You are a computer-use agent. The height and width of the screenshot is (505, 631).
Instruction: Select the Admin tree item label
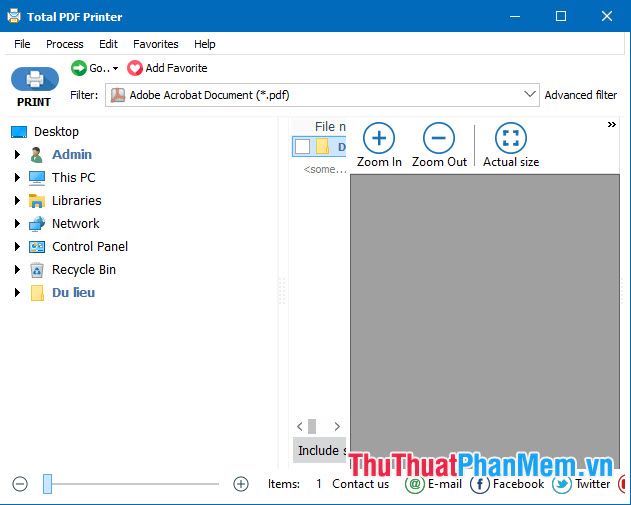click(x=72, y=155)
